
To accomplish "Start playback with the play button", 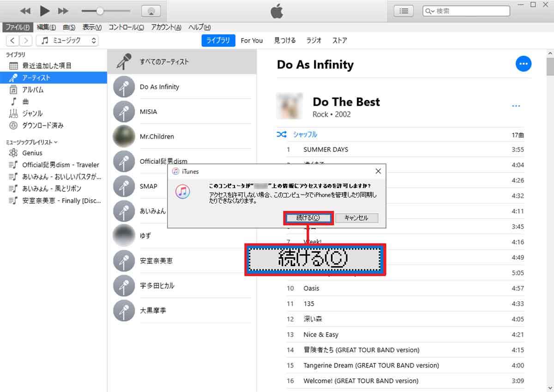I will tap(45, 11).
